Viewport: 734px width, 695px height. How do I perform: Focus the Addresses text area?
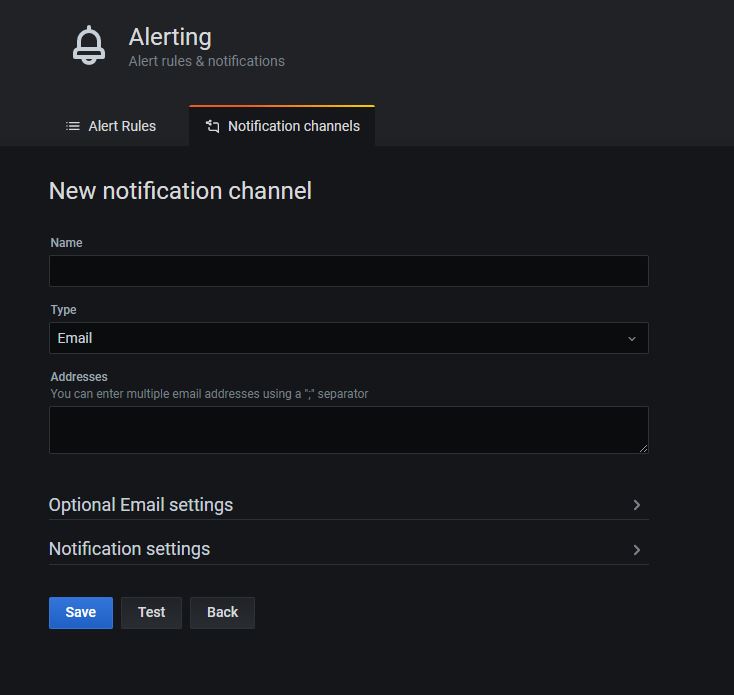click(349, 430)
